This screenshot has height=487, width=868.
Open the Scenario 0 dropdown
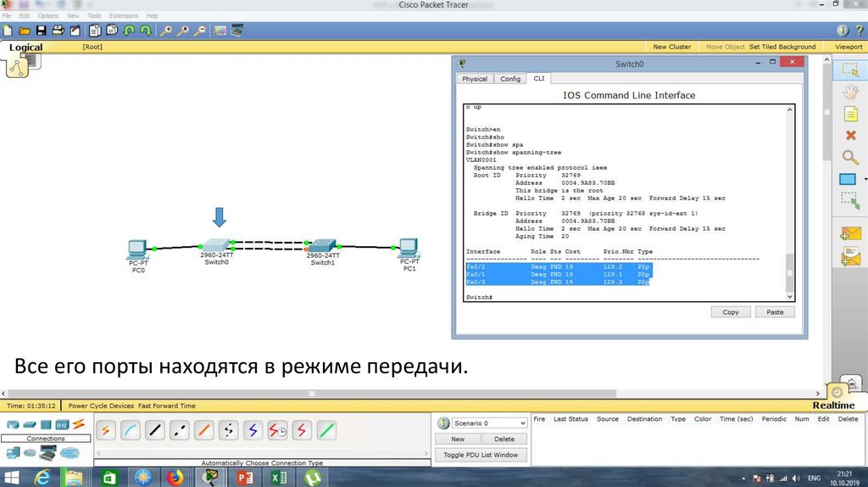click(489, 423)
